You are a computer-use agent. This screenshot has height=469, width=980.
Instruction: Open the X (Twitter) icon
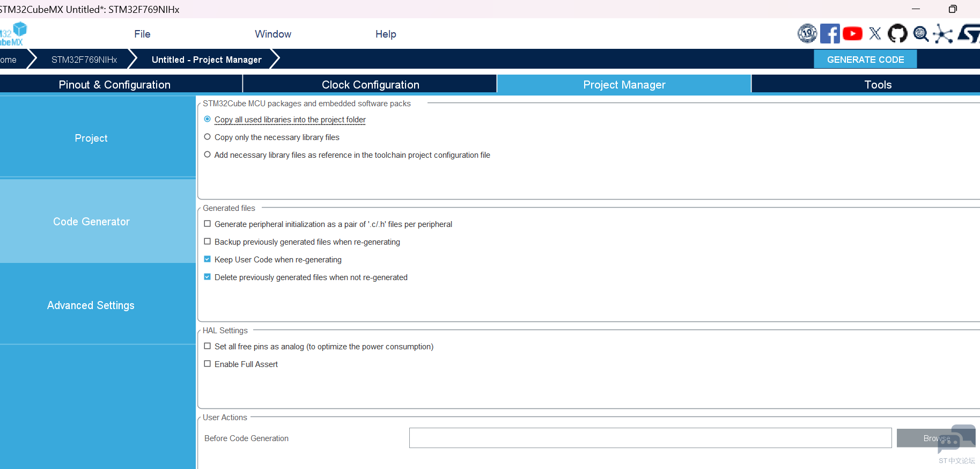point(875,34)
